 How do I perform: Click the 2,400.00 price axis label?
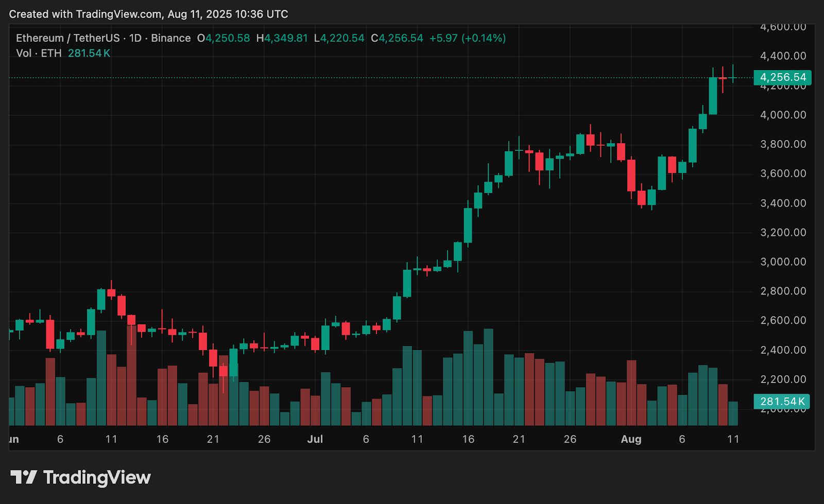(783, 350)
